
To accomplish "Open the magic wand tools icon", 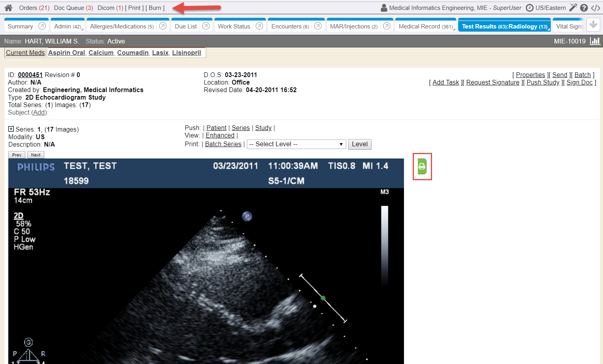I will [573, 8].
